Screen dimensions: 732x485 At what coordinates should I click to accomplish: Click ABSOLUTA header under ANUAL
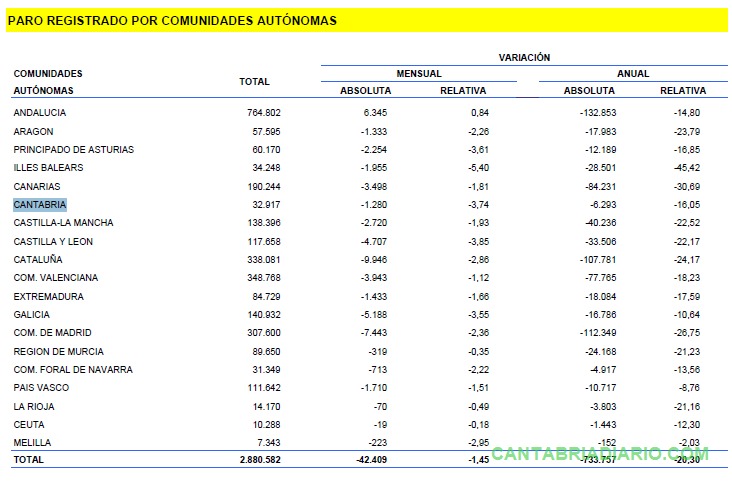(x=589, y=91)
